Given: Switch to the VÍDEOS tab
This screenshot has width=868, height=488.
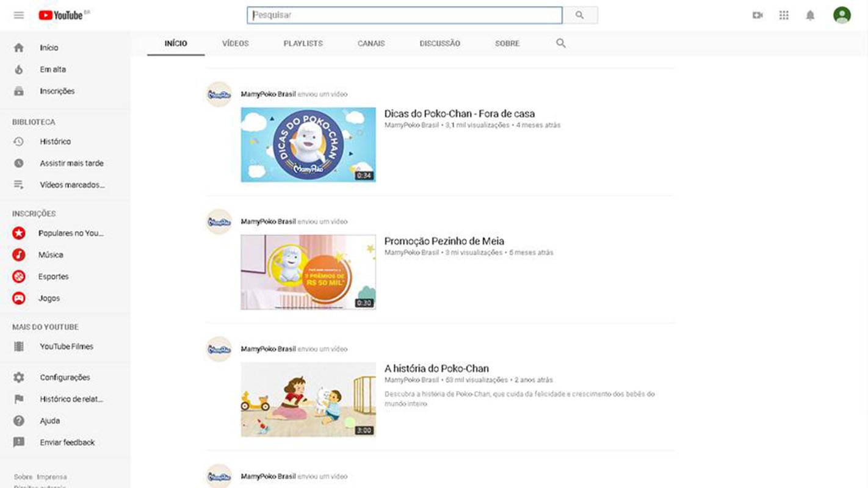Looking at the screenshot, I should coord(236,43).
